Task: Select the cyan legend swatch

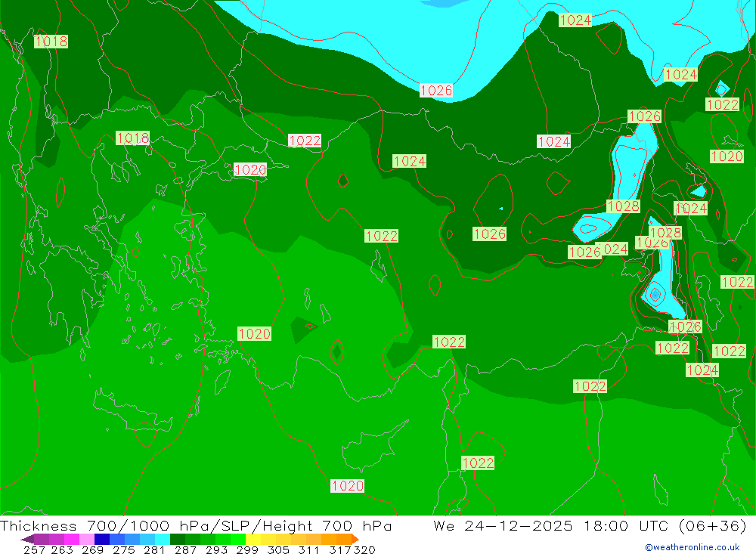Action: [x=163, y=539]
